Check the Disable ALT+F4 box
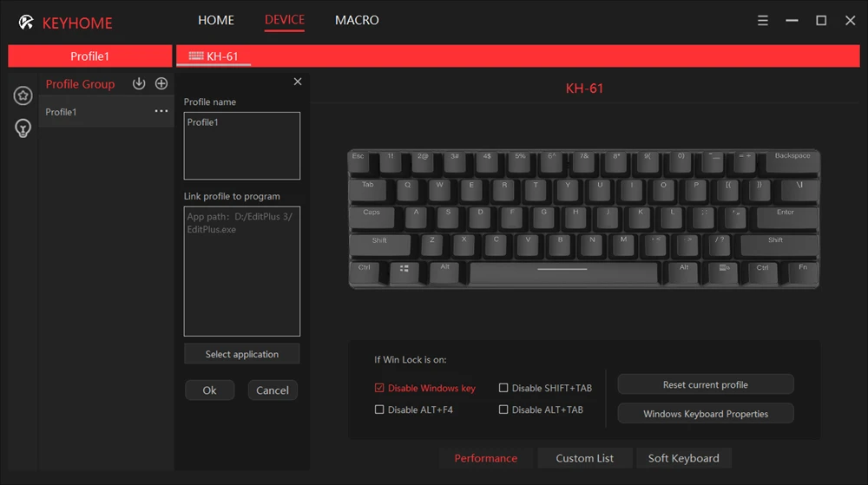 [379, 410]
